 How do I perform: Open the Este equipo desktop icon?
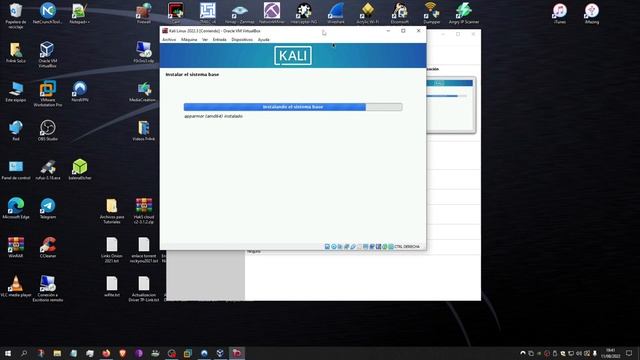[16, 91]
